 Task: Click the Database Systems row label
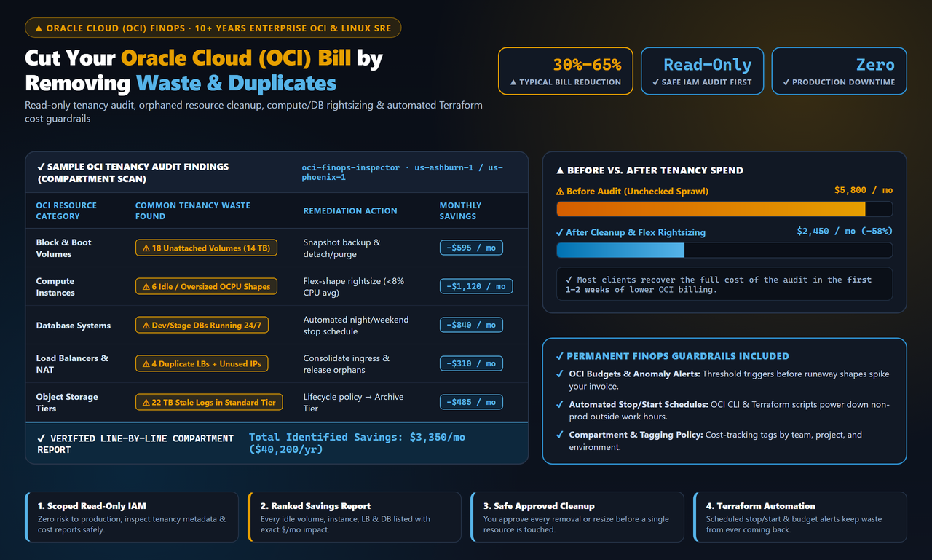74,326
